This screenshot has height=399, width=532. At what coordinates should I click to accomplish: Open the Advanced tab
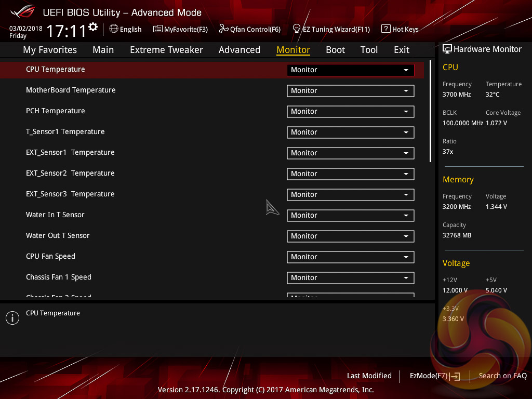point(239,50)
